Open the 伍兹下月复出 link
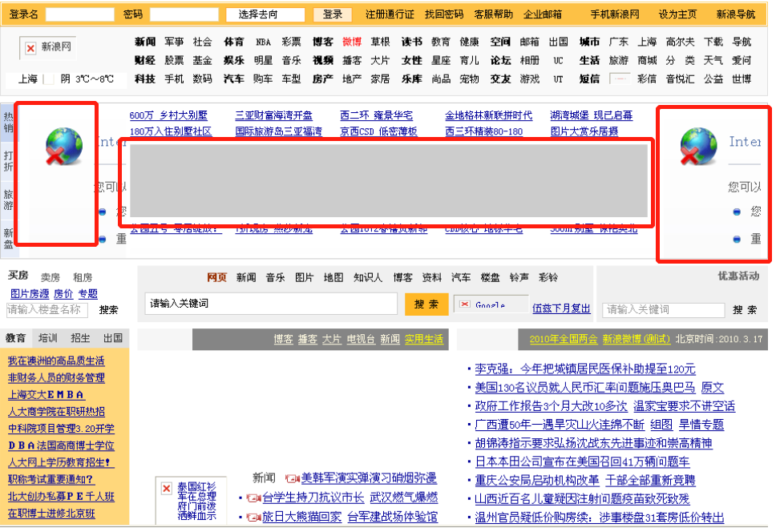Image resolution: width=780 pixels, height=532 pixels. pyautogui.click(x=561, y=308)
